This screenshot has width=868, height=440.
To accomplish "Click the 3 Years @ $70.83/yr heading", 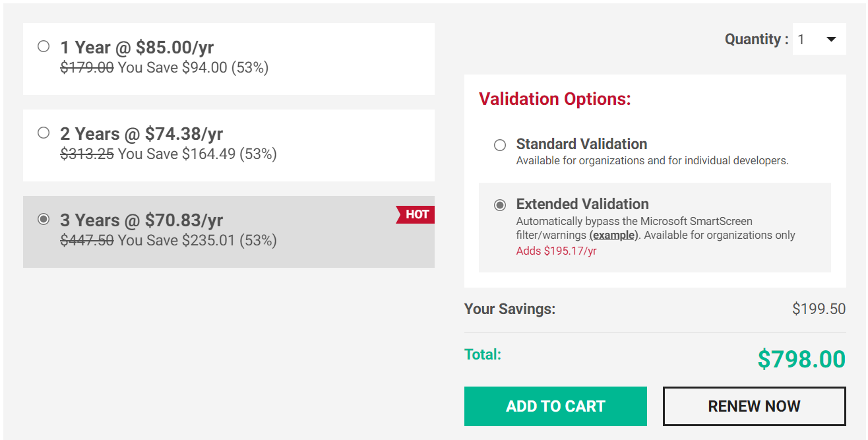I will [x=142, y=220].
